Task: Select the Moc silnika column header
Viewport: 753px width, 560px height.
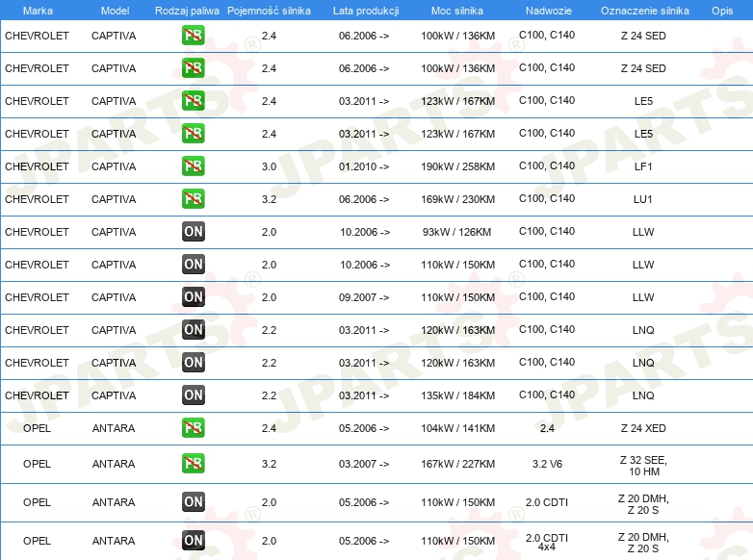Action: (x=458, y=10)
